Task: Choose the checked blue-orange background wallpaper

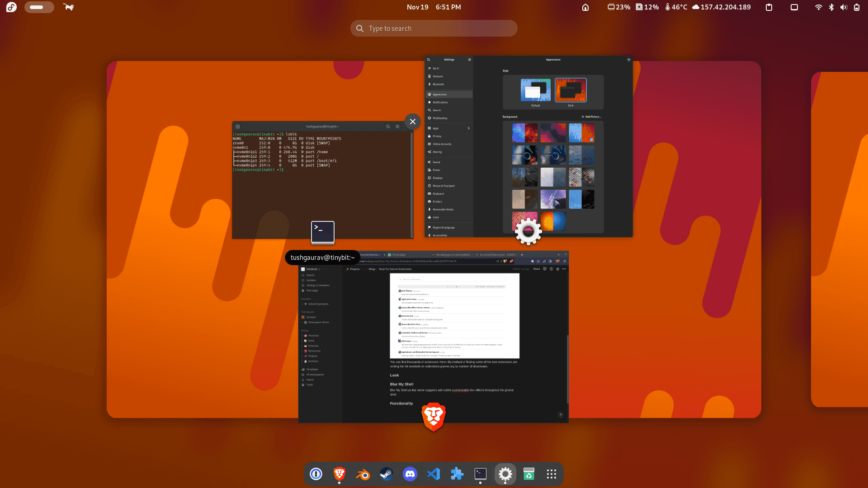Action: point(581,133)
